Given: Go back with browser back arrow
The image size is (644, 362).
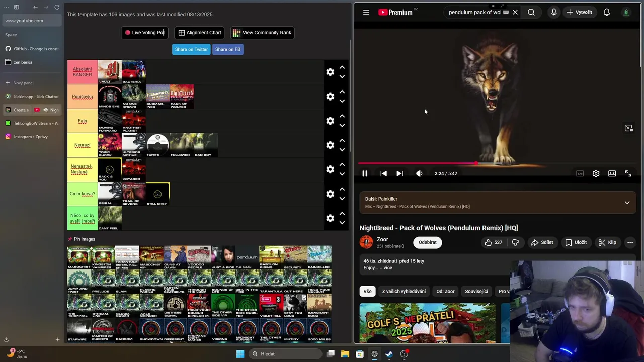Looking at the screenshot, I should click(x=35, y=7).
